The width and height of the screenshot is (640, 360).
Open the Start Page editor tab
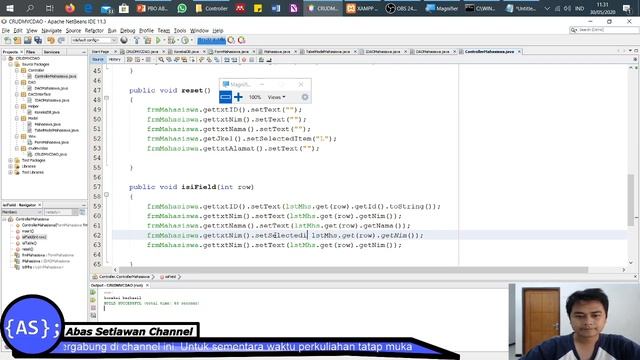[x=100, y=52]
